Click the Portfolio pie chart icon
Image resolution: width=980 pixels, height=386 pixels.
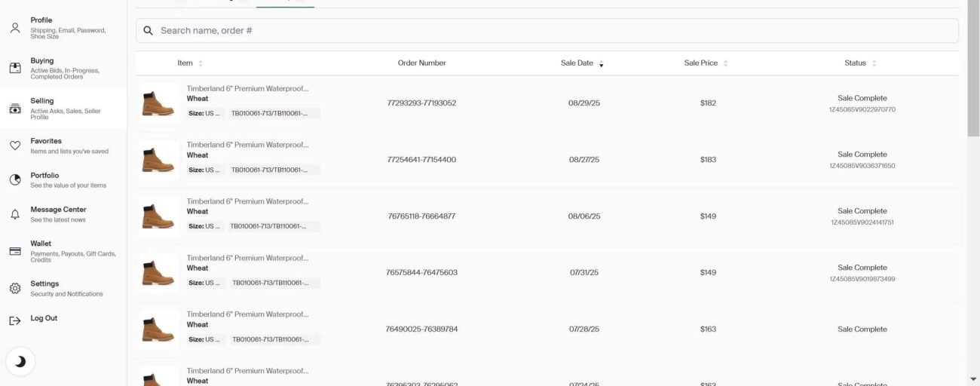coord(15,179)
